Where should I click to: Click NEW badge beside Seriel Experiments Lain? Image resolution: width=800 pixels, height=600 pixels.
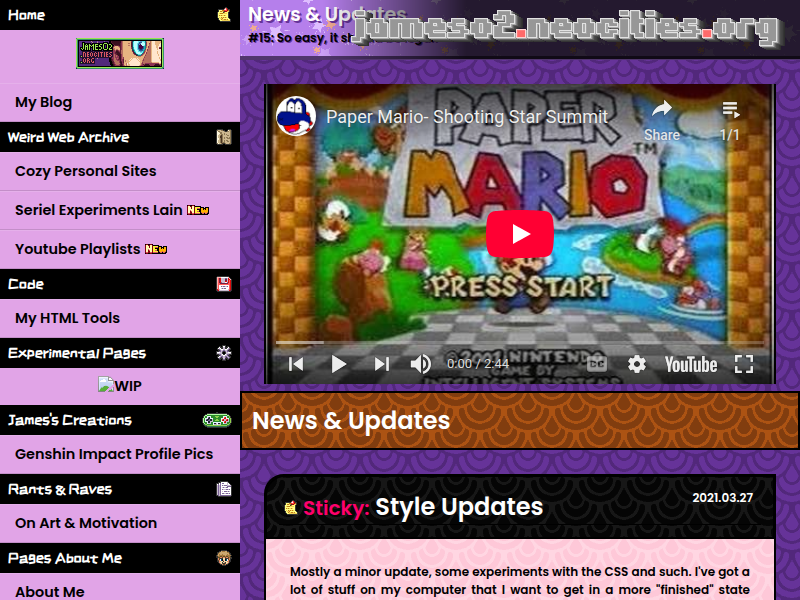click(198, 210)
